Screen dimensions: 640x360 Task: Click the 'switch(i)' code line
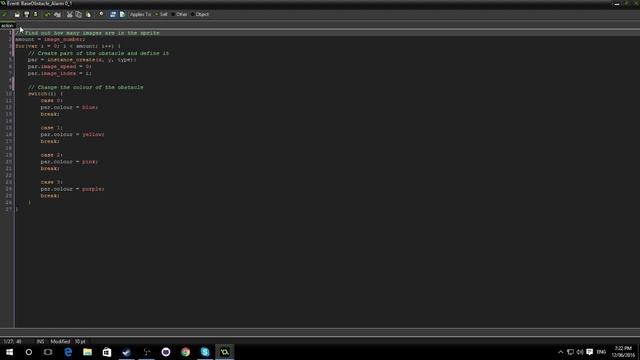click(x=45, y=93)
